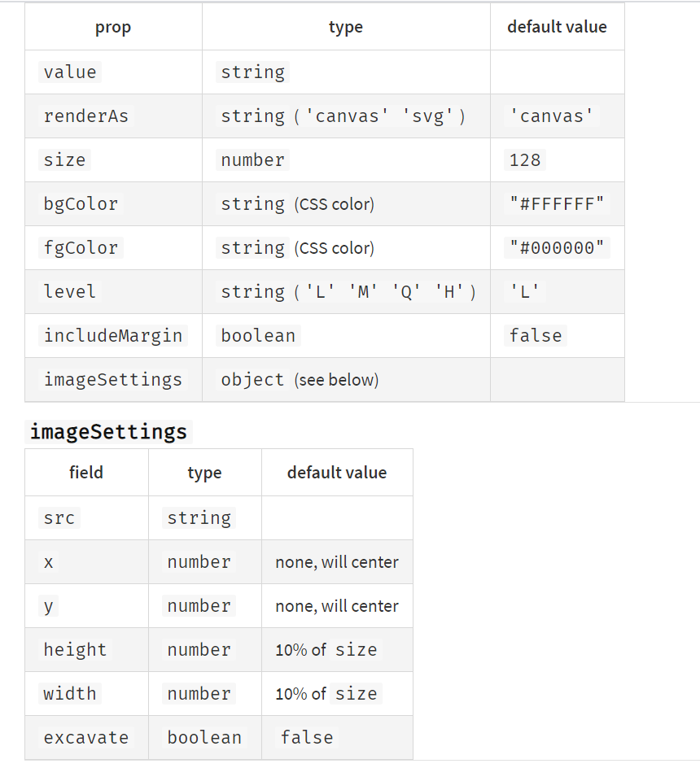
Task: Select the 'value' prop name cell
Action: pos(70,72)
